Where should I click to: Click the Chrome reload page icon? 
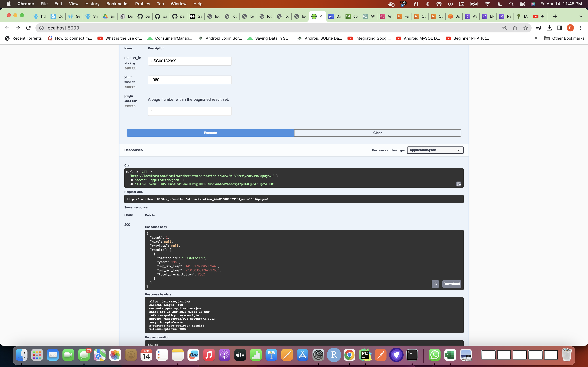(28, 28)
